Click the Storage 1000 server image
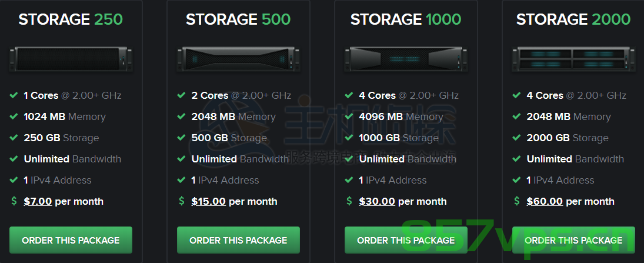 [x=406, y=59]
